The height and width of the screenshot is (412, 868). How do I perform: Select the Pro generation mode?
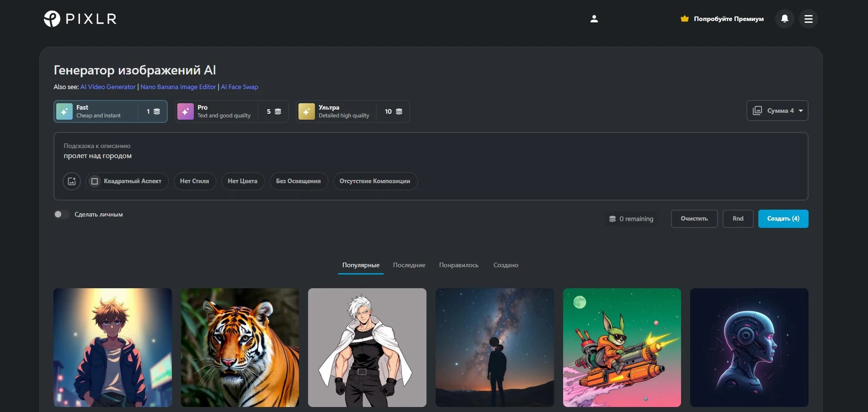pos(232,111)
